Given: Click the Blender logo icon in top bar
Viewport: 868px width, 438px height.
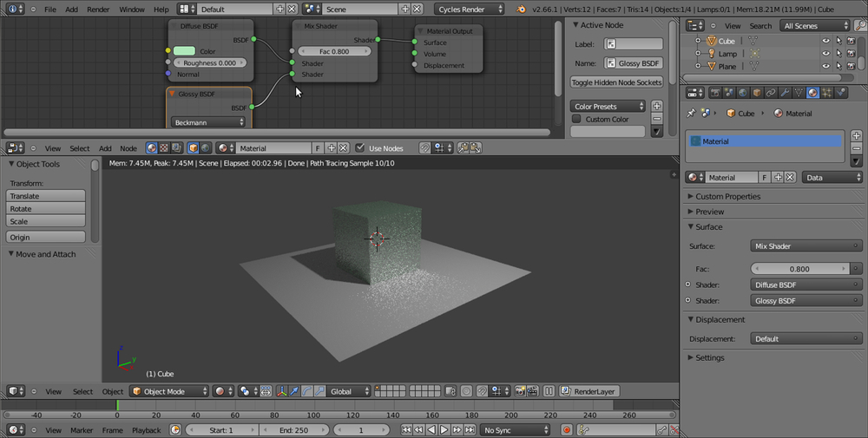Looking at the screenshot, I should [520, 9].
